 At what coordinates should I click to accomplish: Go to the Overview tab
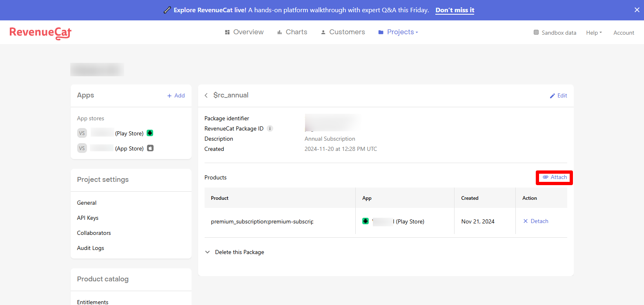[244, 32]
